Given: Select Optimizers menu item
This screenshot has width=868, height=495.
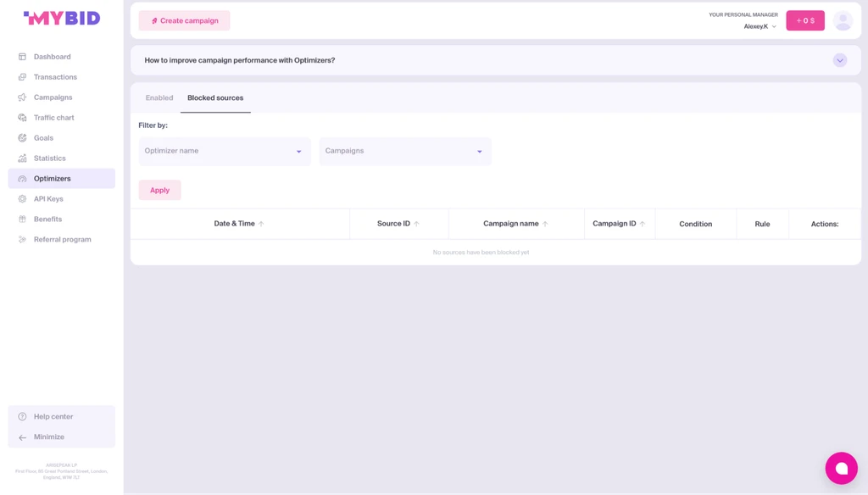Looking at the screenshot, I should click(x=61, y=178).
